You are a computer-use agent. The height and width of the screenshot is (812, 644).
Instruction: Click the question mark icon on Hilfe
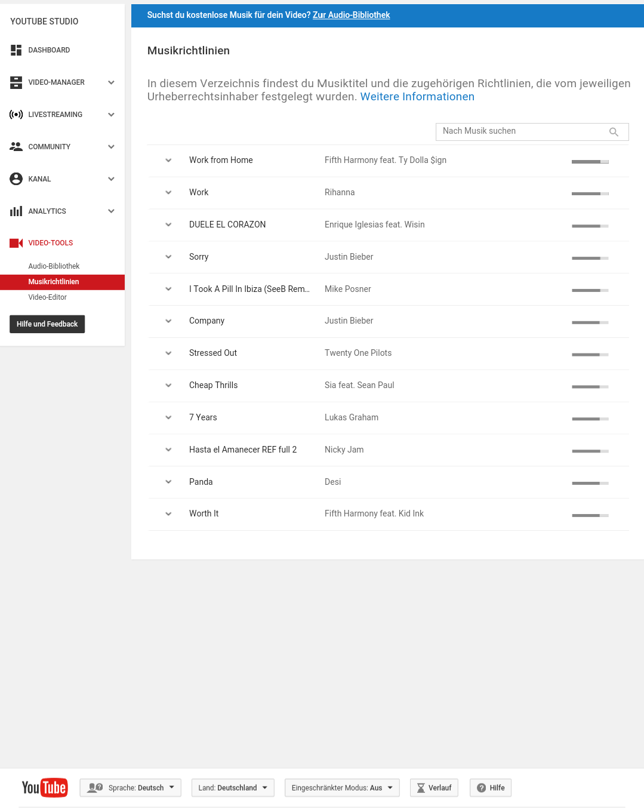[x=481, y=788]
